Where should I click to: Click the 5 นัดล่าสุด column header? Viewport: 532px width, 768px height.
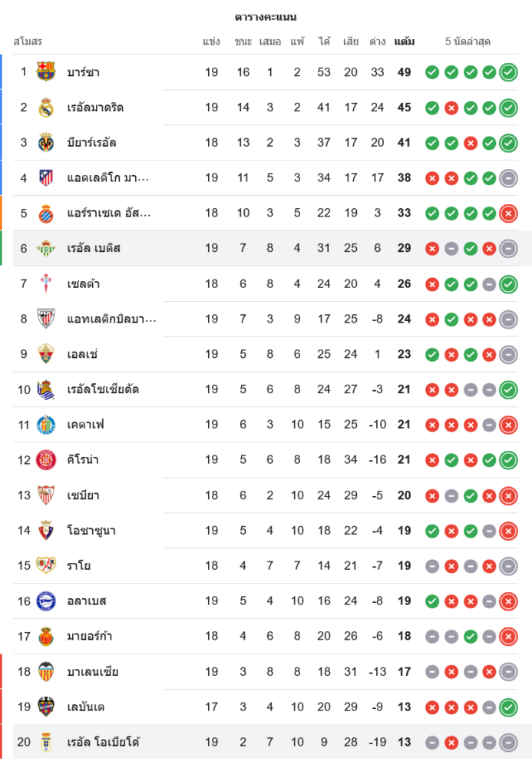[x=468, y=41]
